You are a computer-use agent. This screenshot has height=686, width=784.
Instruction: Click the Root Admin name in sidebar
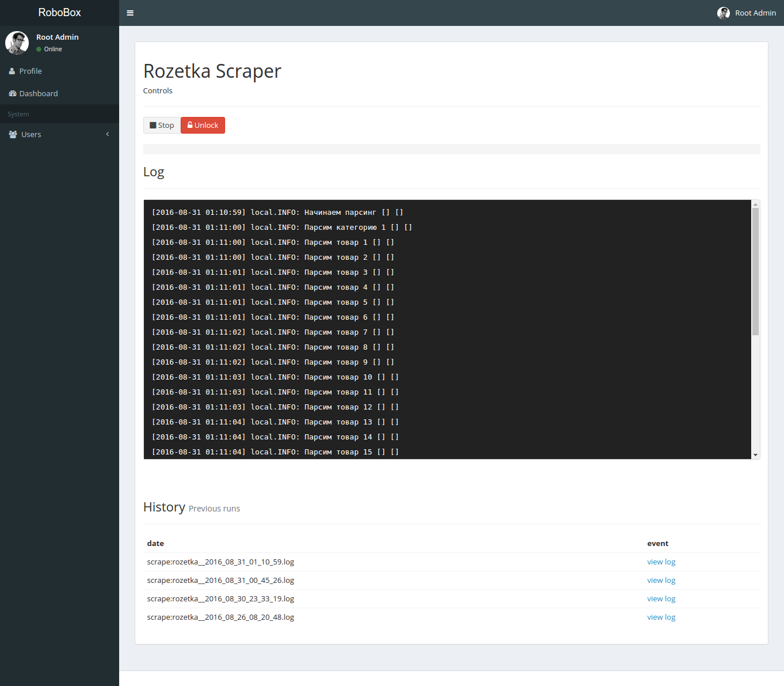coord(58,37)
